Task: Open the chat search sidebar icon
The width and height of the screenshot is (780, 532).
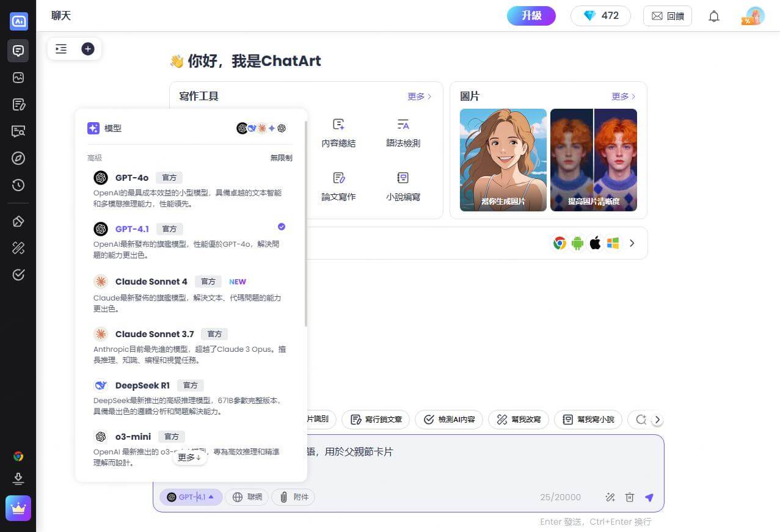Action: [18, 131]
